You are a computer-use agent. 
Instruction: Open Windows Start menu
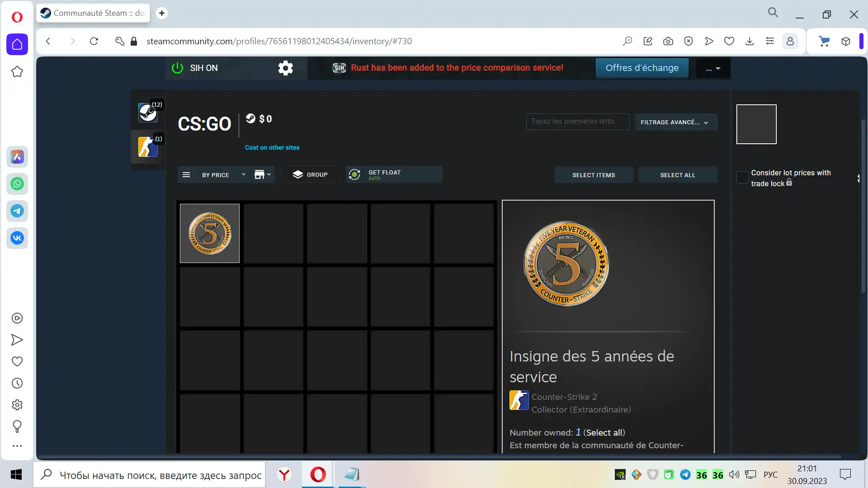click(16, 474)
